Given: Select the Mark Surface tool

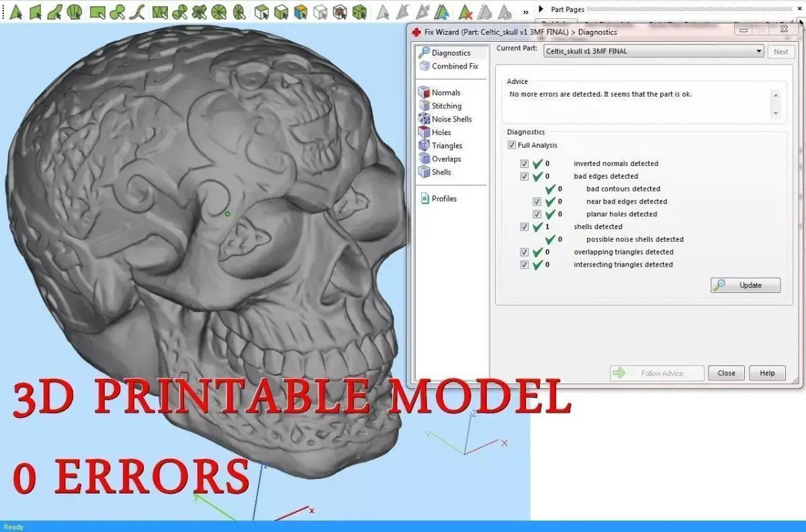Looking at the screenshot, I should [x=55, y=11].
